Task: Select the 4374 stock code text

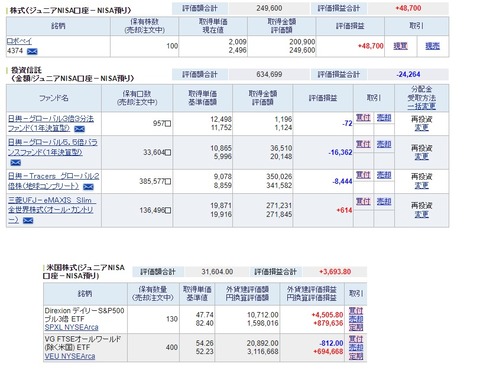Action: point(15,51)
